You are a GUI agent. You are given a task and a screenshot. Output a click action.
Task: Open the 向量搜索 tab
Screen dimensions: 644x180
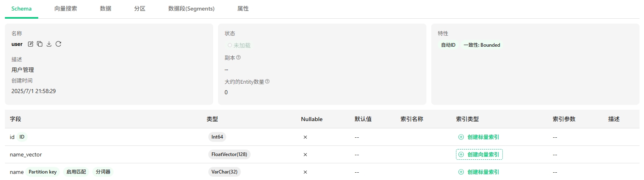point(65,9)
